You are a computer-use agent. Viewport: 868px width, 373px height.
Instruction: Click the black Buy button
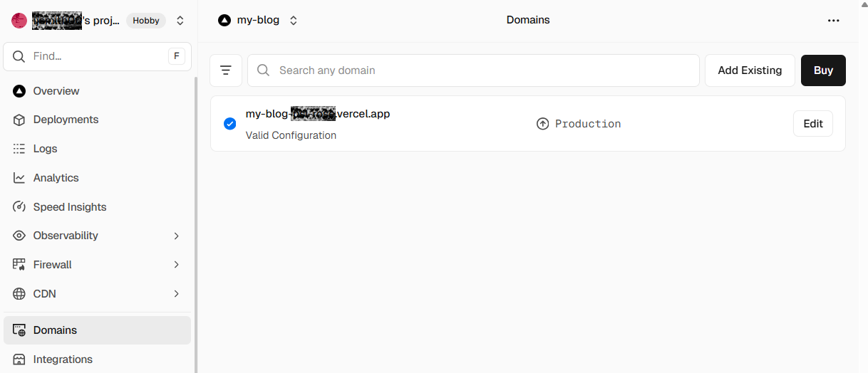(x=823, y=70)
